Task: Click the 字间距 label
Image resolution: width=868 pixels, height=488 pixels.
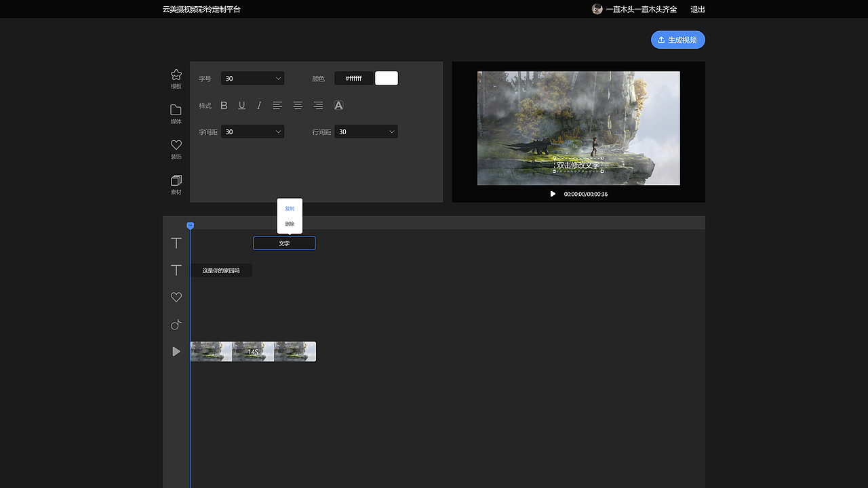Action: pos(208,132)
